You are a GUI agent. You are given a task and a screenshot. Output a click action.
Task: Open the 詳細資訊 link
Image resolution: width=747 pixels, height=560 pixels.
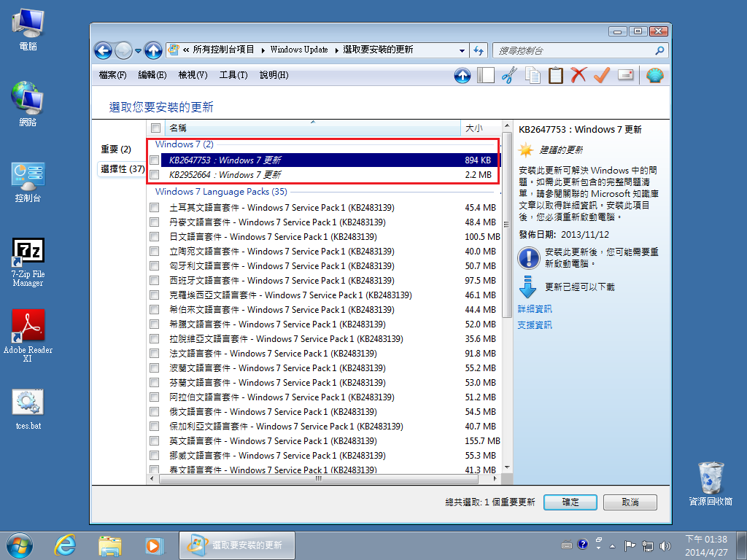tap(535, 309)
